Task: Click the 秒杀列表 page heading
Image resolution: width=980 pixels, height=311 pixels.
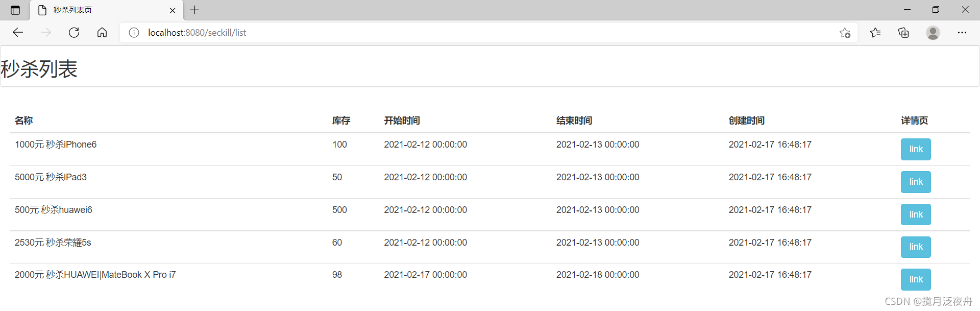Action: 39,69
